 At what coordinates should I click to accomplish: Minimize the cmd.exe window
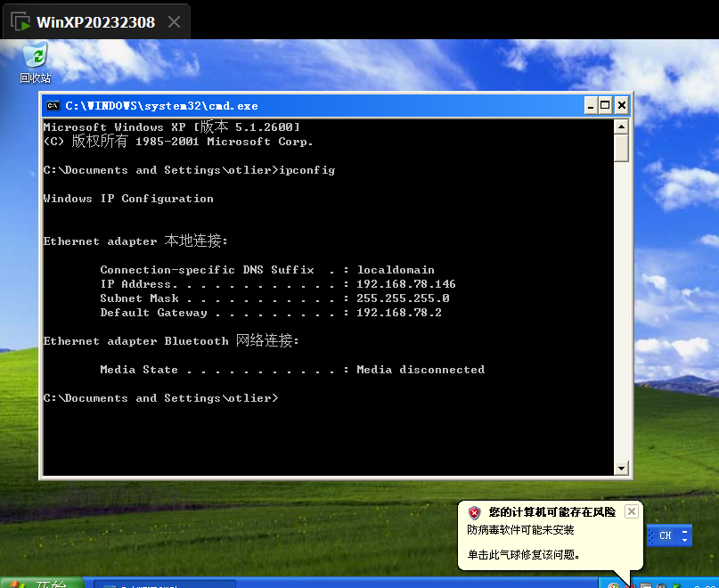[591, 106]
